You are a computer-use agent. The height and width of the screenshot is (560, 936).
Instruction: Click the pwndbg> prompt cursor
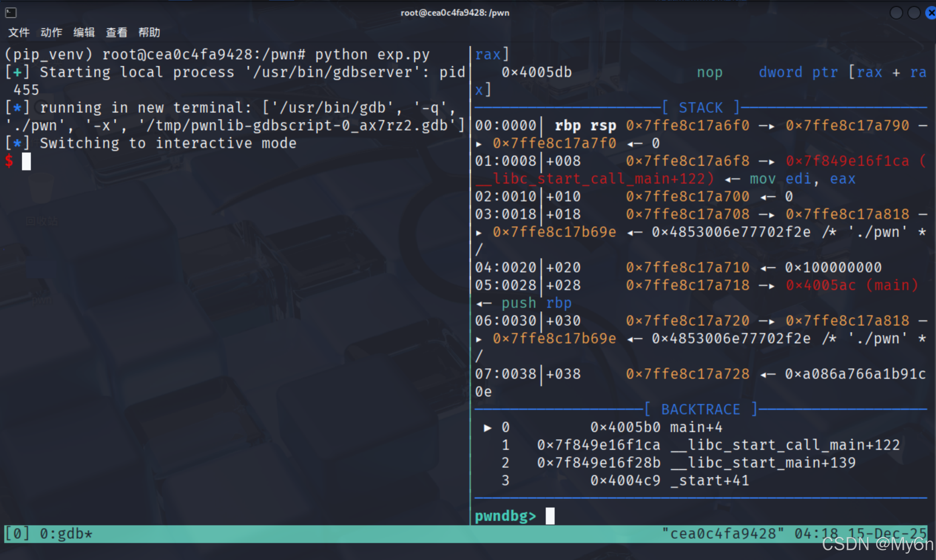pyautogui.click(x=550, y=515)
